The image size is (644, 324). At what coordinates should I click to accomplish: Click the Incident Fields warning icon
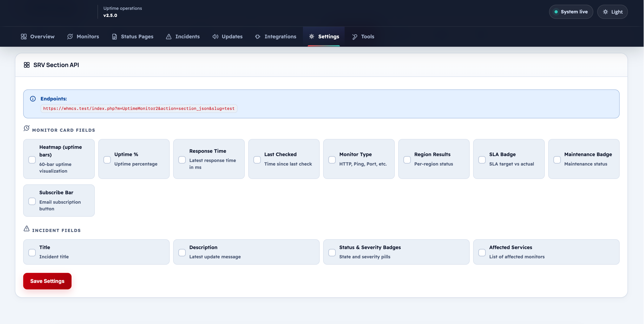click(x=27, y=228)
